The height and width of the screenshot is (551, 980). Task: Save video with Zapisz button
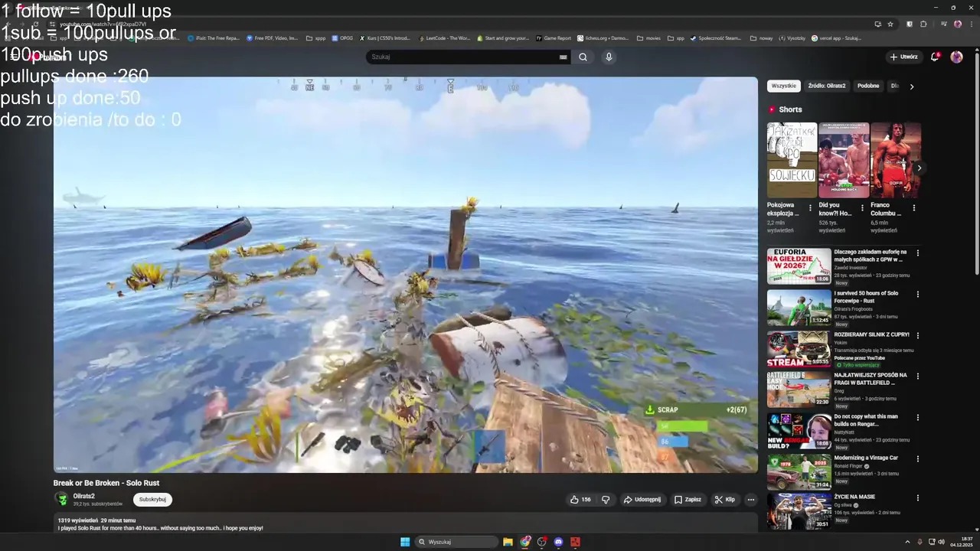[x=688, y=500]
